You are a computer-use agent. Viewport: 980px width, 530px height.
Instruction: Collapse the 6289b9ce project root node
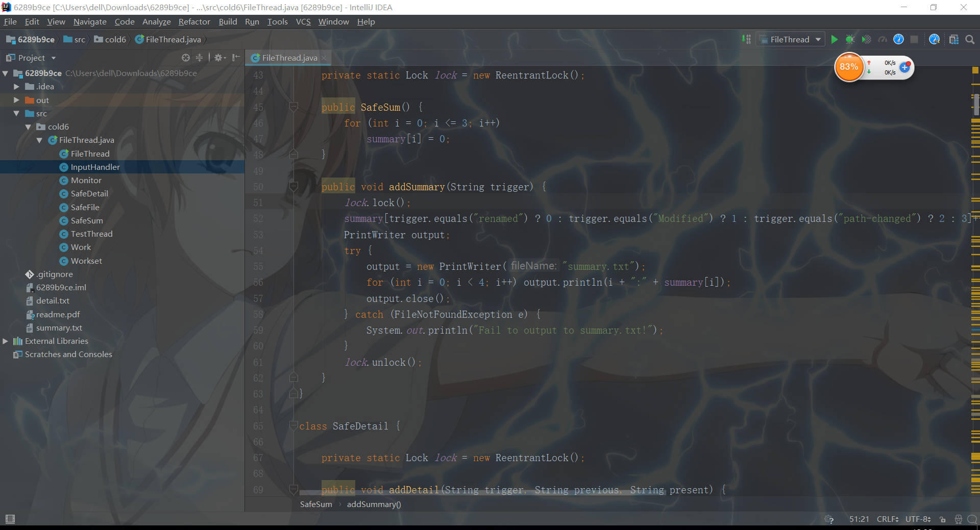pos(6,73)
